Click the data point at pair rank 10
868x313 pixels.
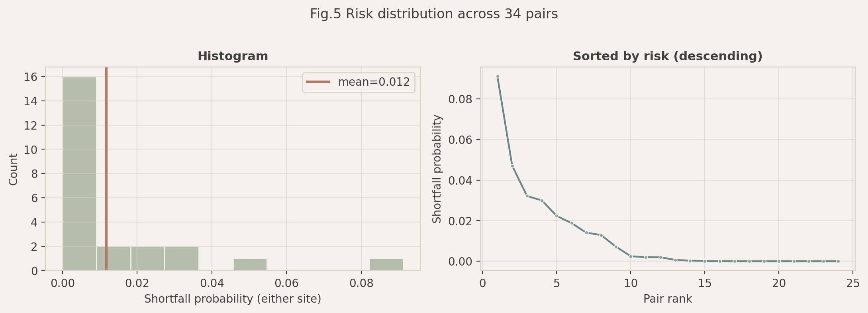click(x=631, y=256)
